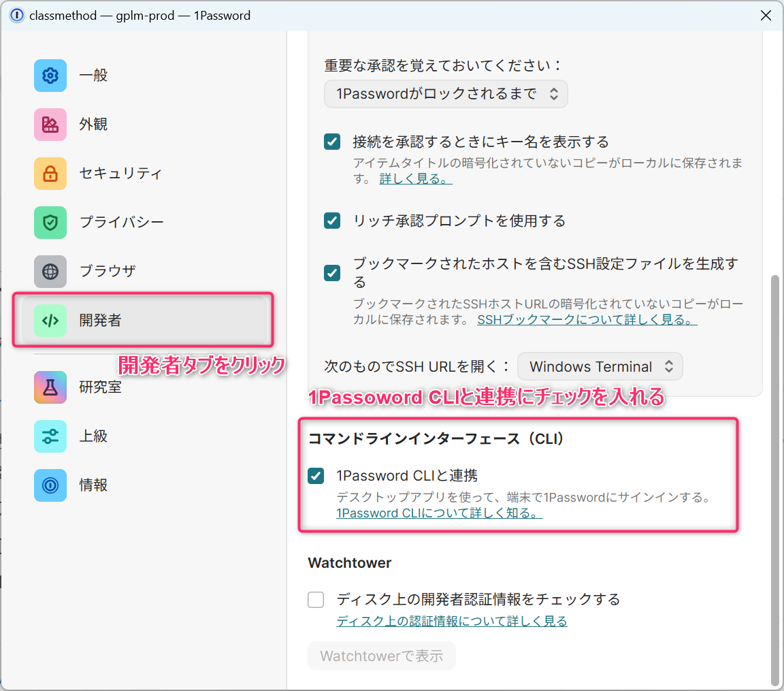
Task: Click the プライバシー shield icon
Action: pos(50,223)
